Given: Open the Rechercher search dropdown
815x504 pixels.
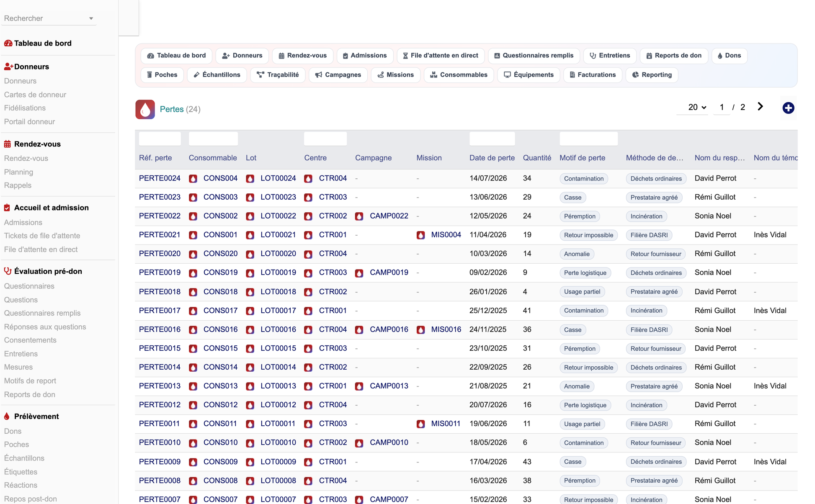Looking at the screenshot, I should click(x=49, y=18).
